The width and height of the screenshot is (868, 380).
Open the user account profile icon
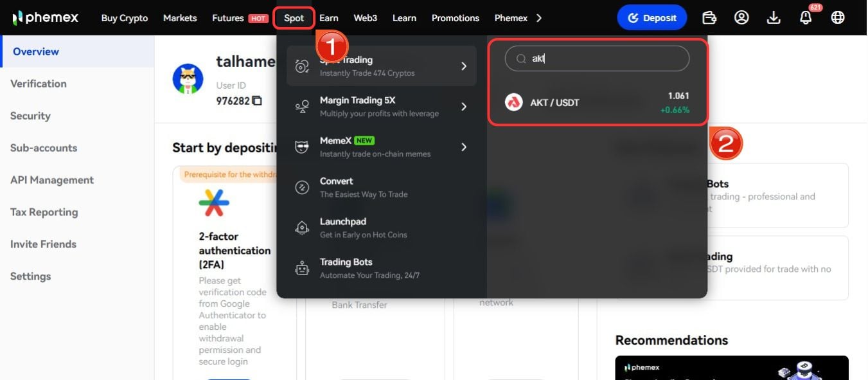tap(741, 18)
